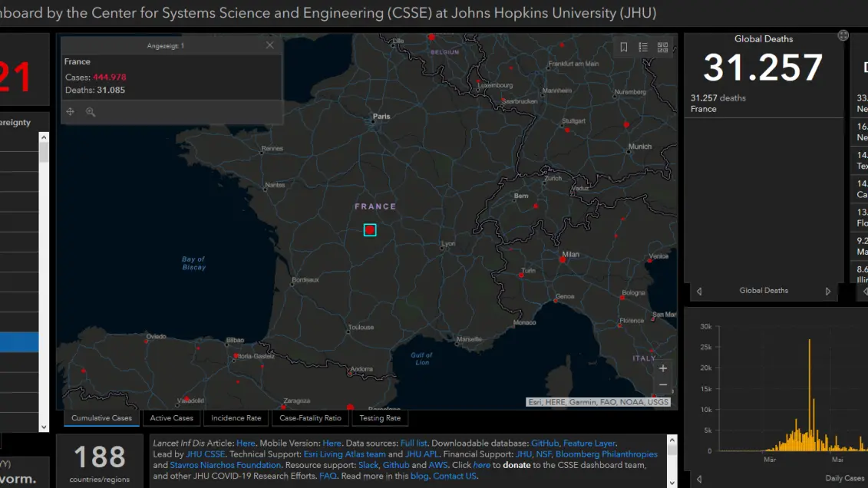Click the previous arrow beside Daily Cases chart
Viewport: 868px width, 488px height.
coord(699,480)
